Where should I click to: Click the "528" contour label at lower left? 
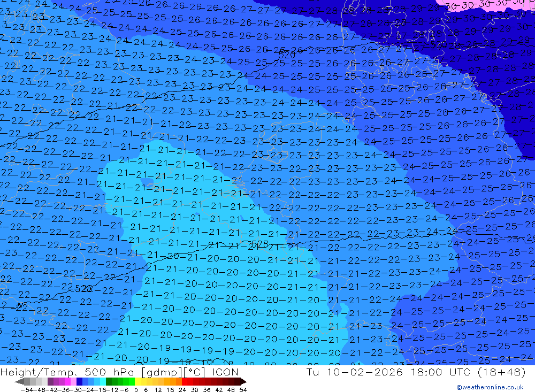click(x=83, y=289)
